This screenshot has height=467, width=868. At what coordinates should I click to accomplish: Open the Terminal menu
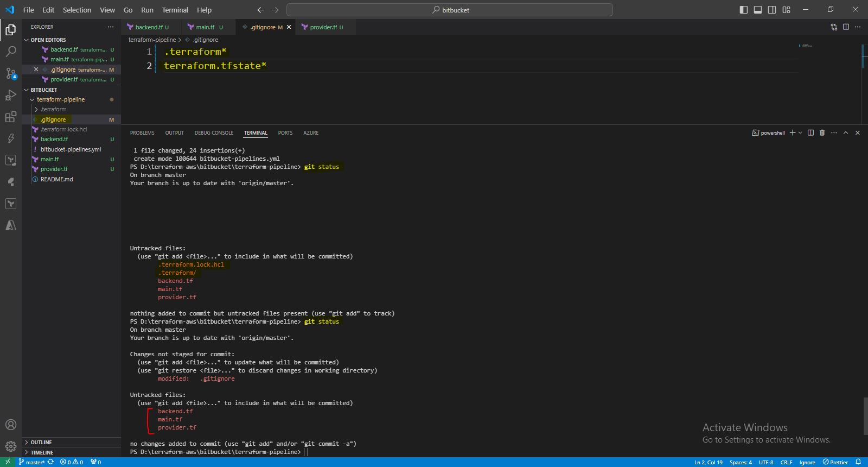click(x=175, y=10)
